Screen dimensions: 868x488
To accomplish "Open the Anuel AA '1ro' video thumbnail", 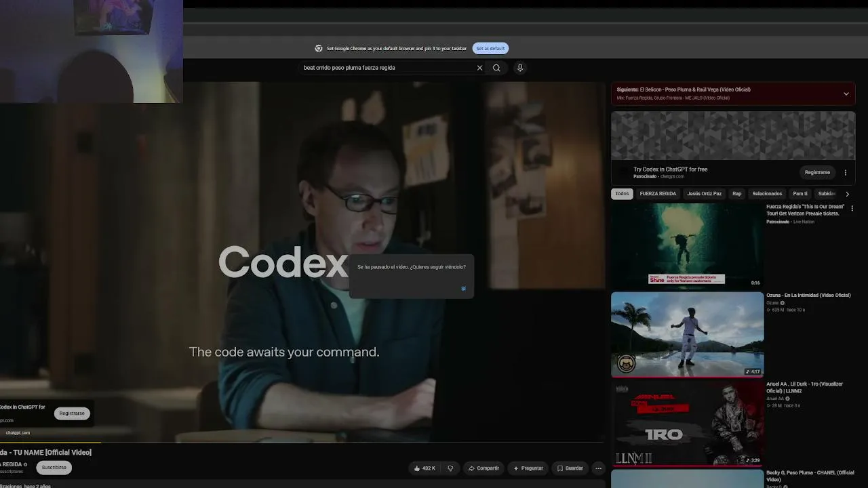I will [x=688, y=424].
